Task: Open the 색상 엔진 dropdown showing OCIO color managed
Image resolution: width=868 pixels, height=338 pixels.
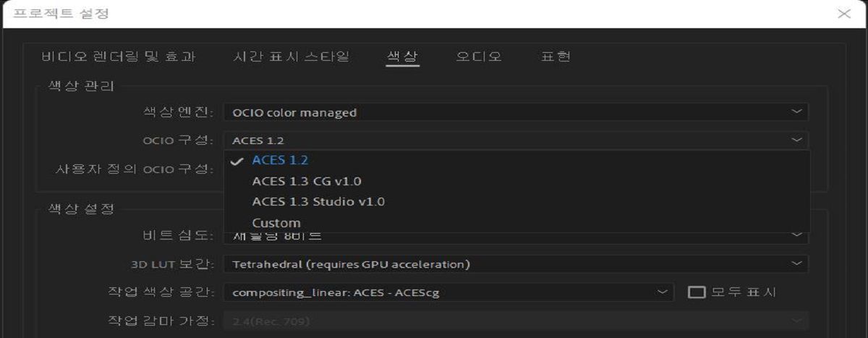Action: click(x=506, y=112)
